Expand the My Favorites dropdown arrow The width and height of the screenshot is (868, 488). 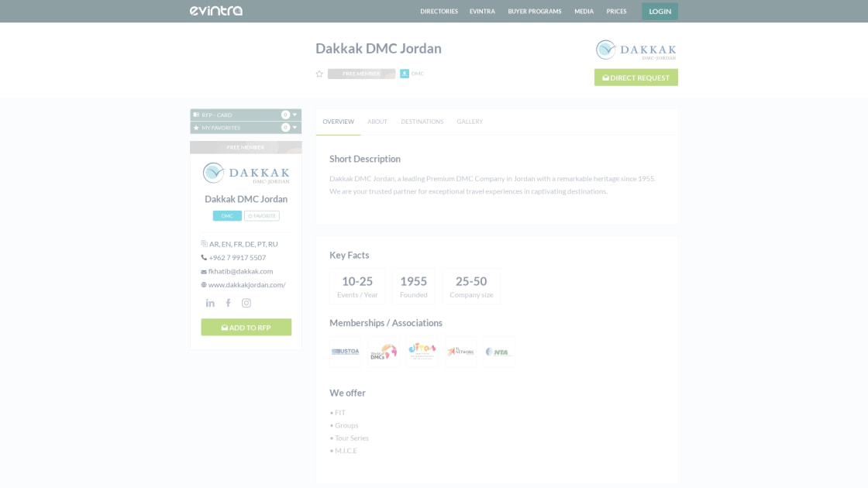(x=294, y=128)
